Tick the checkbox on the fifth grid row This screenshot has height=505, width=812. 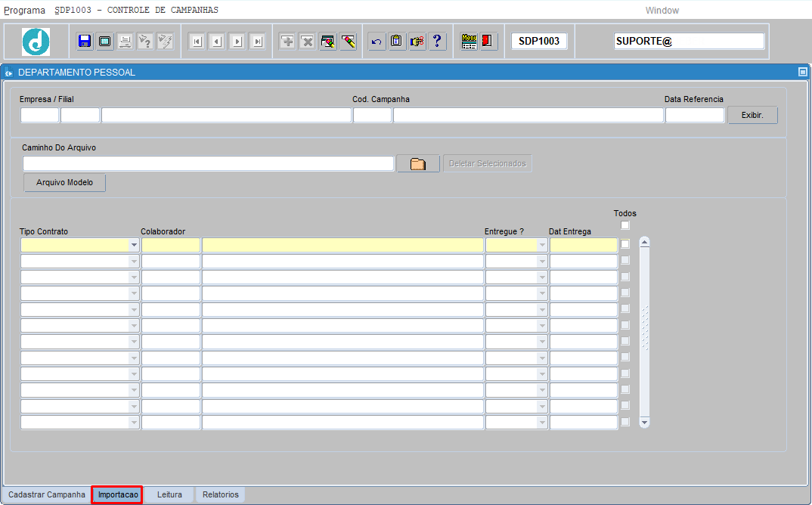625,308
